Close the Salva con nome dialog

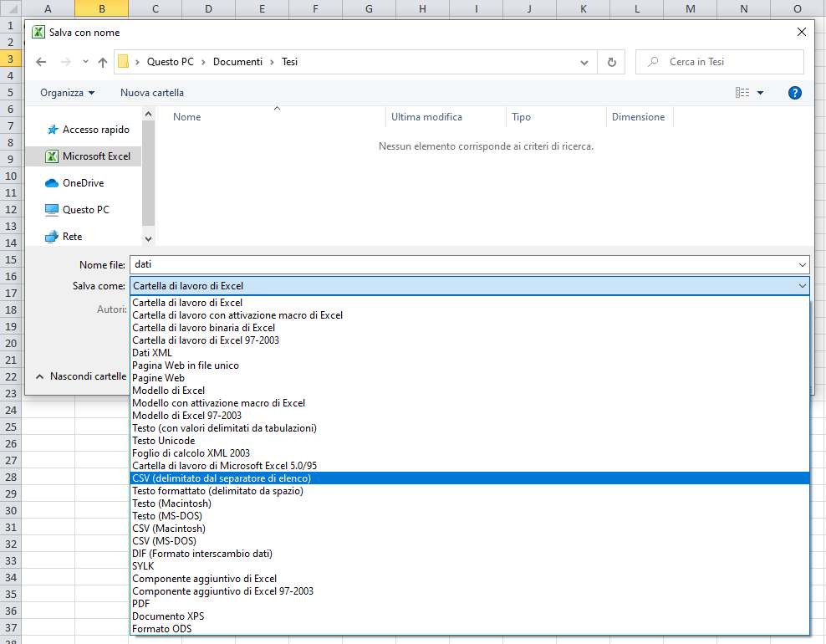click(x=801, y=32)
